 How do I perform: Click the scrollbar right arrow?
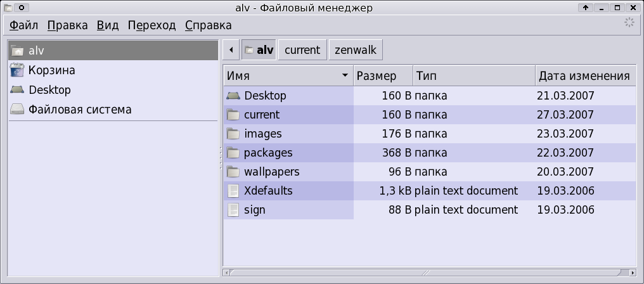[x=633, y=273]
